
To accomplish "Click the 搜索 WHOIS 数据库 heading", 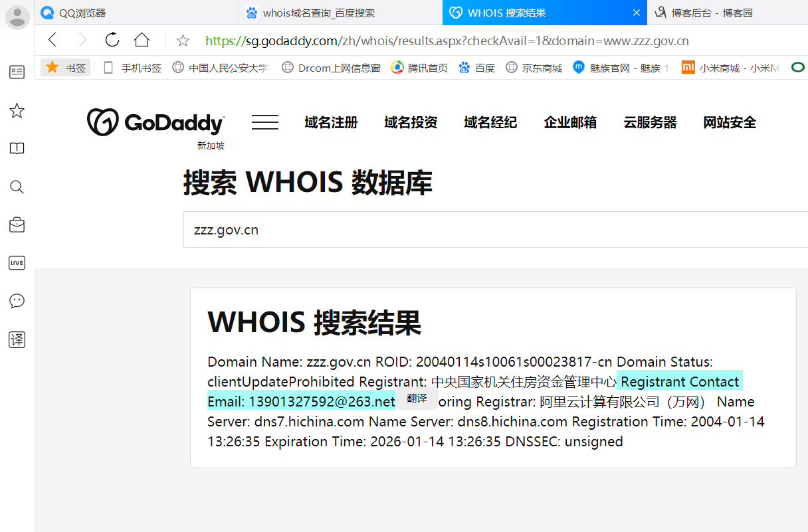I will 308,183.
